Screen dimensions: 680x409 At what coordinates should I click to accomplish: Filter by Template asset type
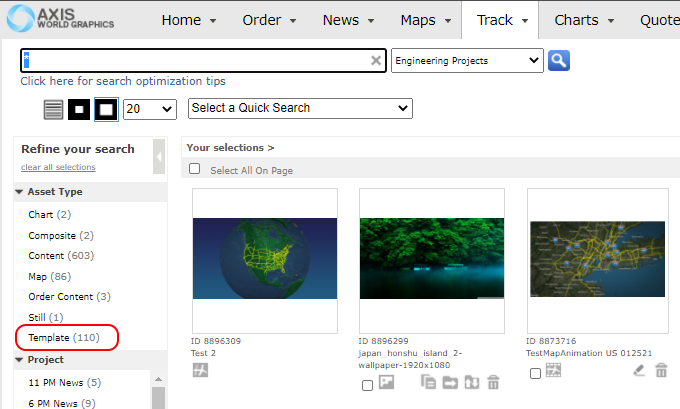(64, 338)
